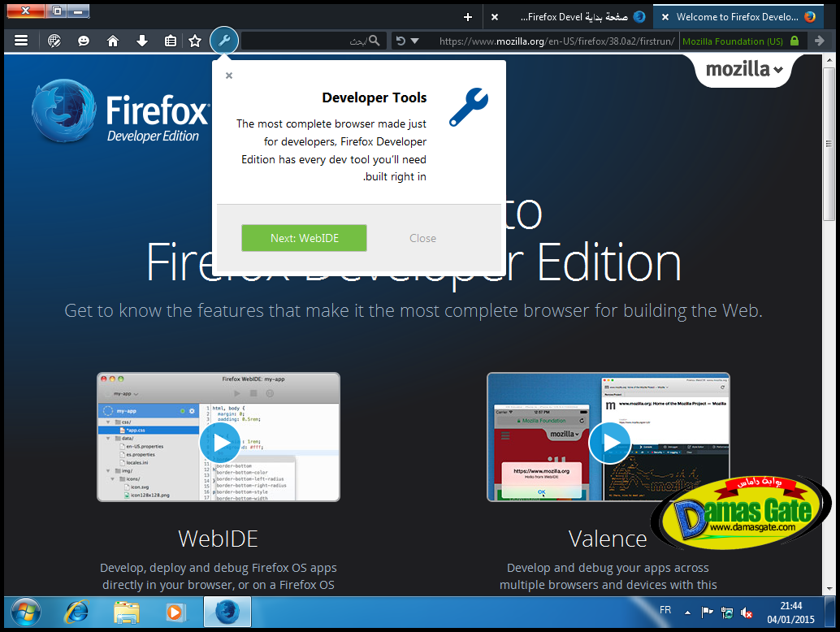Click the Valence heading
Screen dimensions: 840x632
click(x=608, y=539)
